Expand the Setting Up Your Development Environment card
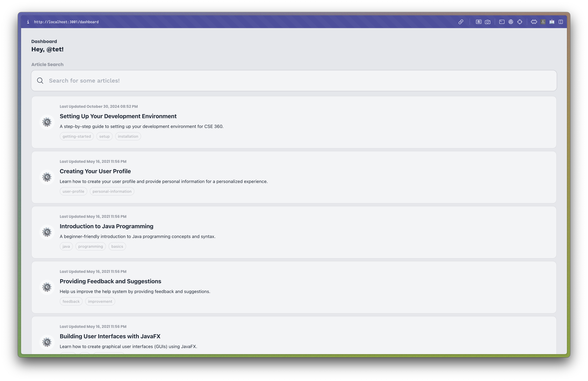Image resolution: width=588 pixels, height=381 pixels. click(x=118, y=116)
